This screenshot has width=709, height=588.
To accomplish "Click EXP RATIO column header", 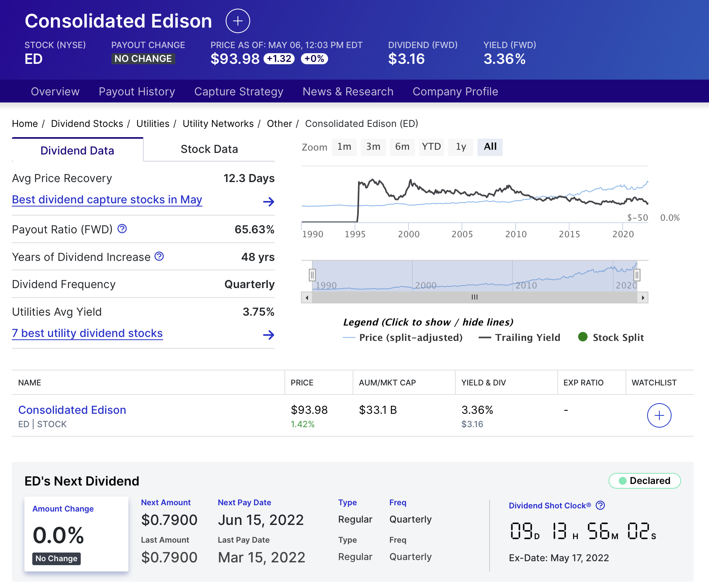I will coord(583,383).
